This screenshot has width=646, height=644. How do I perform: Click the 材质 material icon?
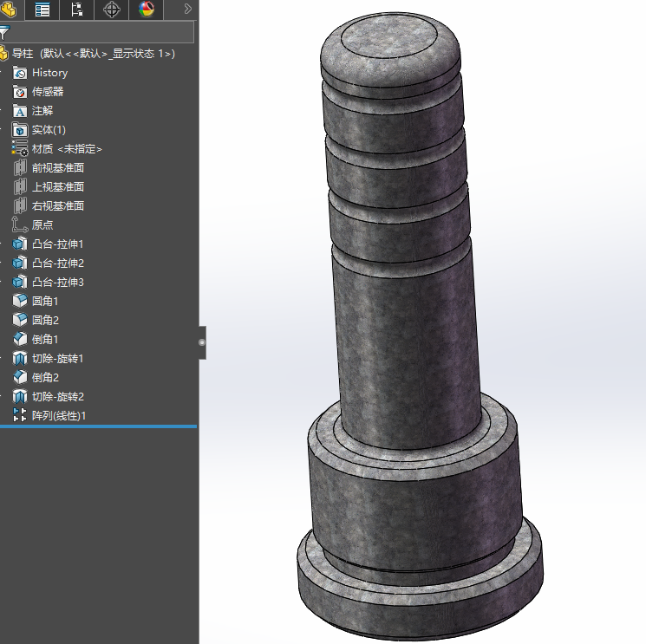[20, 148]
